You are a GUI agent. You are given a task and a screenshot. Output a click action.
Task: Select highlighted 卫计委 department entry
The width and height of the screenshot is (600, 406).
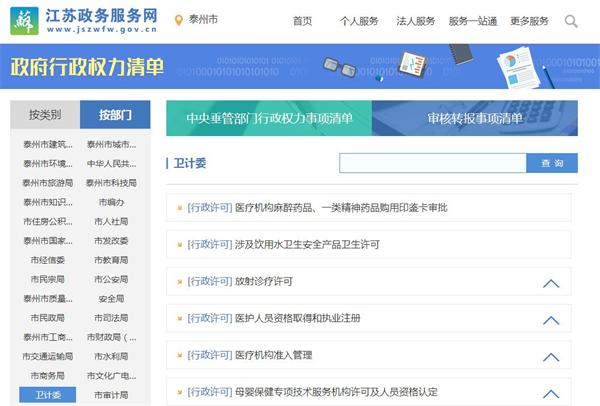coord(48,395)
